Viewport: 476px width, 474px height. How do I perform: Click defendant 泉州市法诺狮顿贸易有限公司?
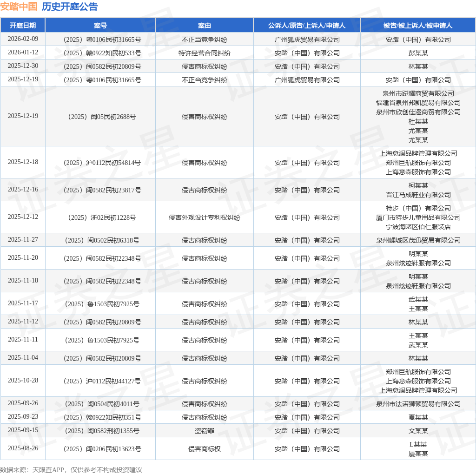418,404
